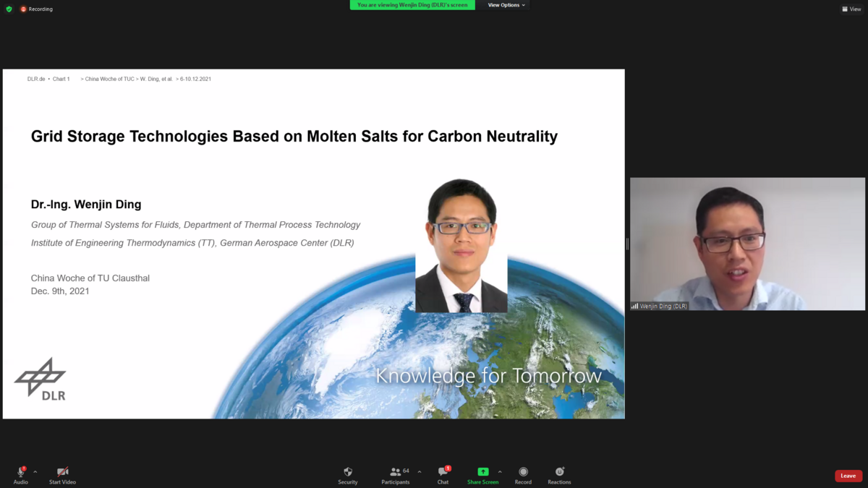Click the "Dec. 9th, 2021" date
The image size is (868, 488).
point(60,291)
